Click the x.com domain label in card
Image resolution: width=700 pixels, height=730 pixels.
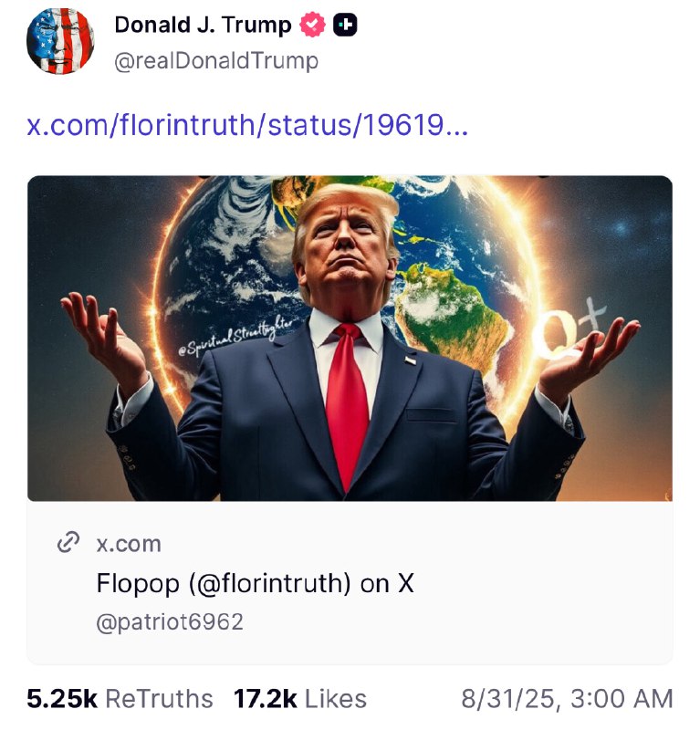[129, 543]
